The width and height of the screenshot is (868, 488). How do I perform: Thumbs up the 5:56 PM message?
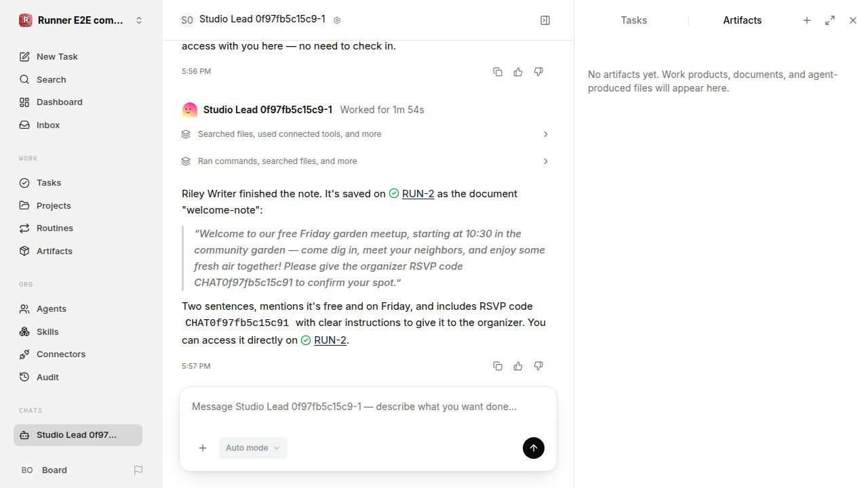518,72
